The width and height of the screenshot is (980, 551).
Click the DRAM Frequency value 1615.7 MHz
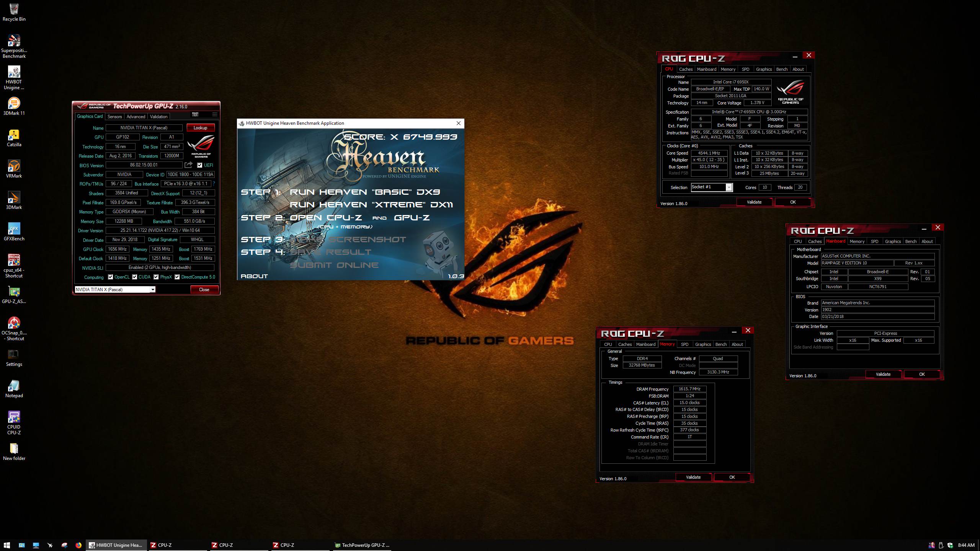689,389
